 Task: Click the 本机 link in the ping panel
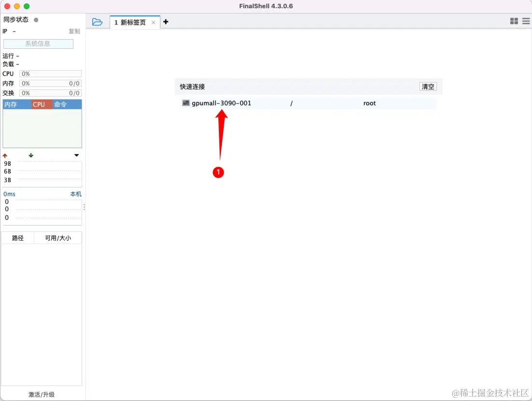(76, 194)
